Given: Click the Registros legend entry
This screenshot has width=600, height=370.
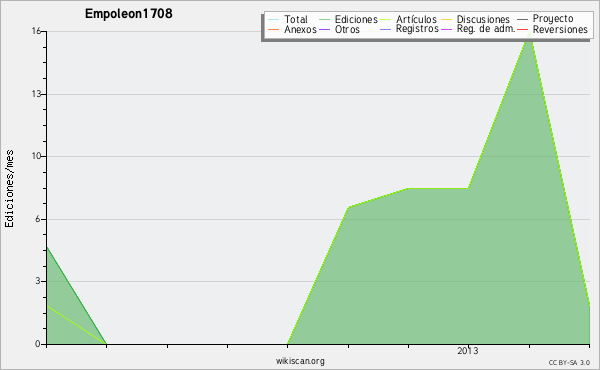Looking at the screenshot, I should point(409,29).
